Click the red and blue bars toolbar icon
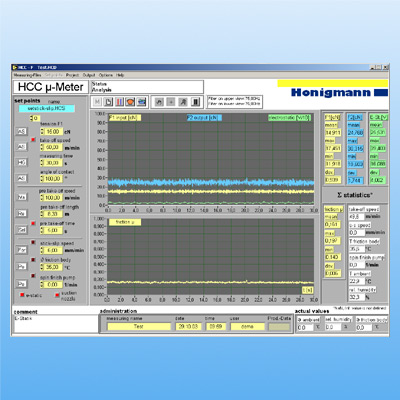 (x=119, y=102)
